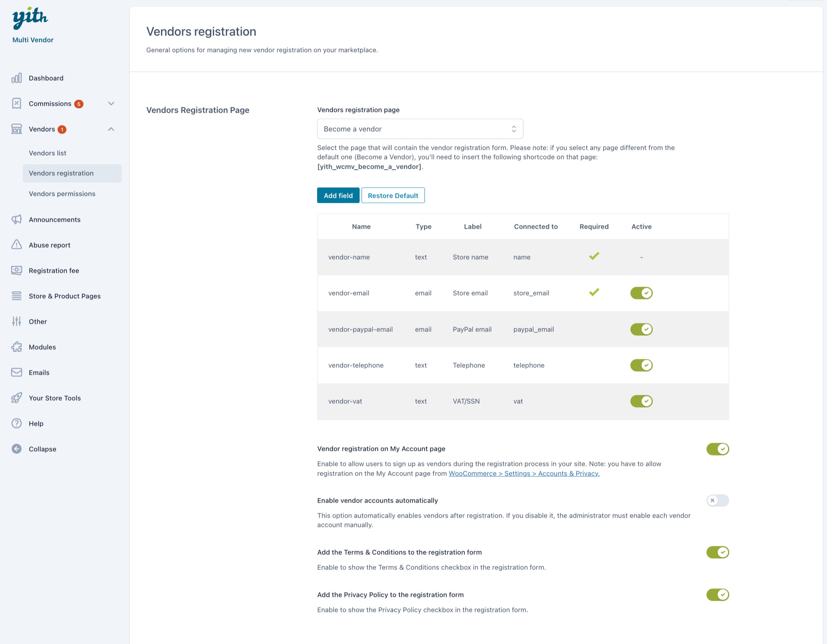
Task: Open Vendors permissions submenu item
Action: point(62,194)
